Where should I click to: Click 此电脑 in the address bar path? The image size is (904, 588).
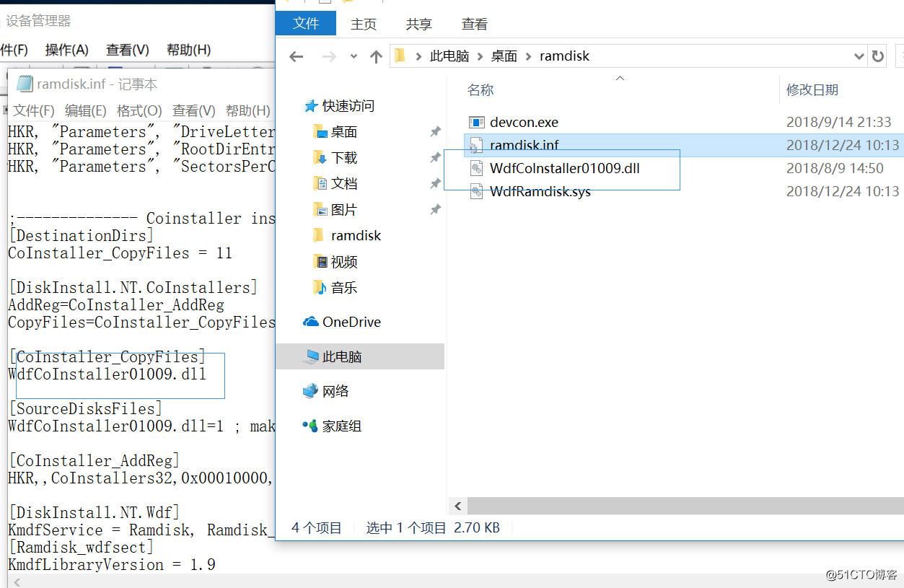(449, 56)
